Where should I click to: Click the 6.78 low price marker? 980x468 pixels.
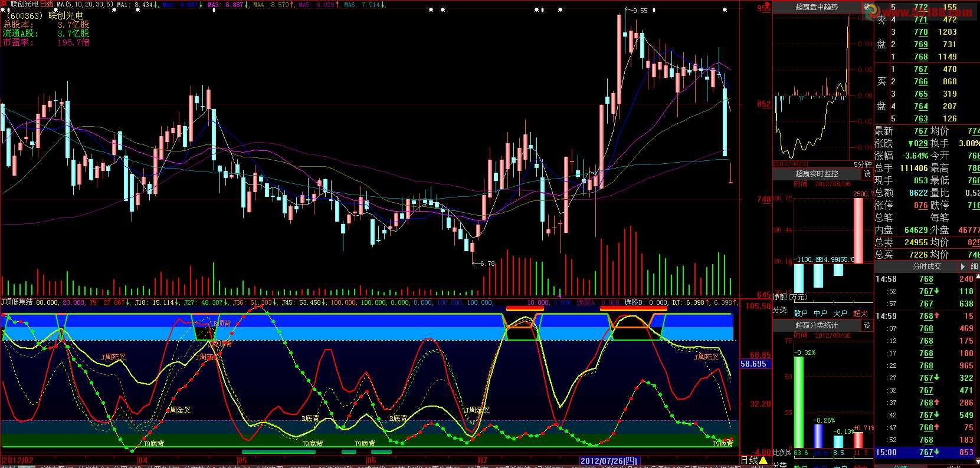coord(487,263)
